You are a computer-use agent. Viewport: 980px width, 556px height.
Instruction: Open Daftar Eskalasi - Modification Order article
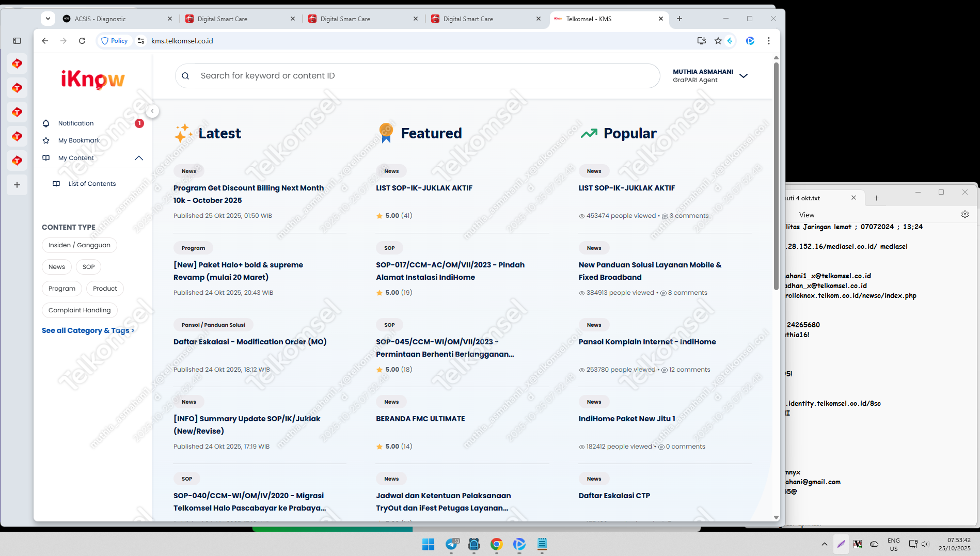click(x=250, y=342)
